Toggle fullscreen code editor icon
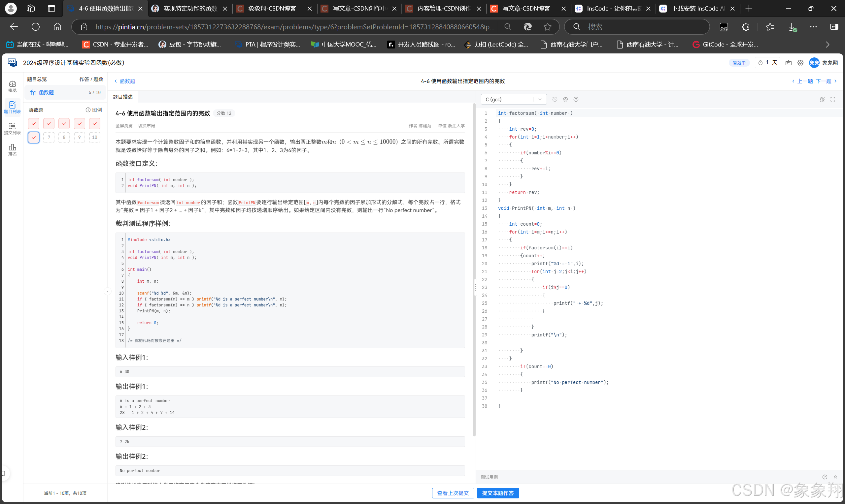 coord(833,99)
